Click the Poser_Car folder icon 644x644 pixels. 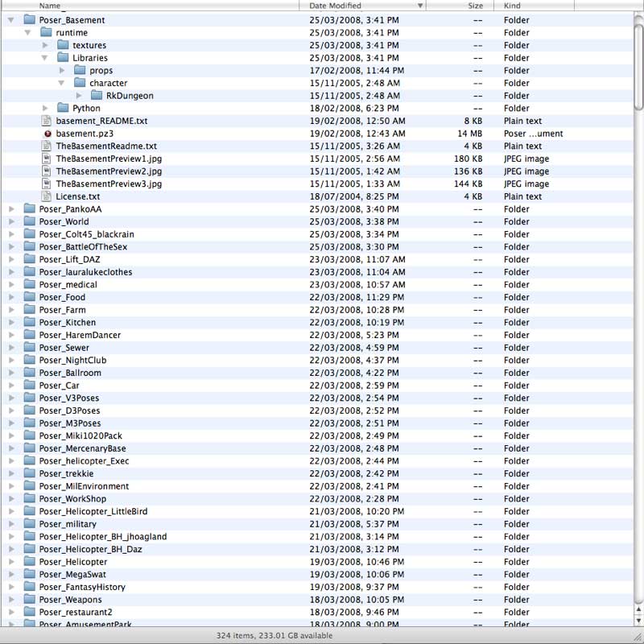[x=29, y=386]
